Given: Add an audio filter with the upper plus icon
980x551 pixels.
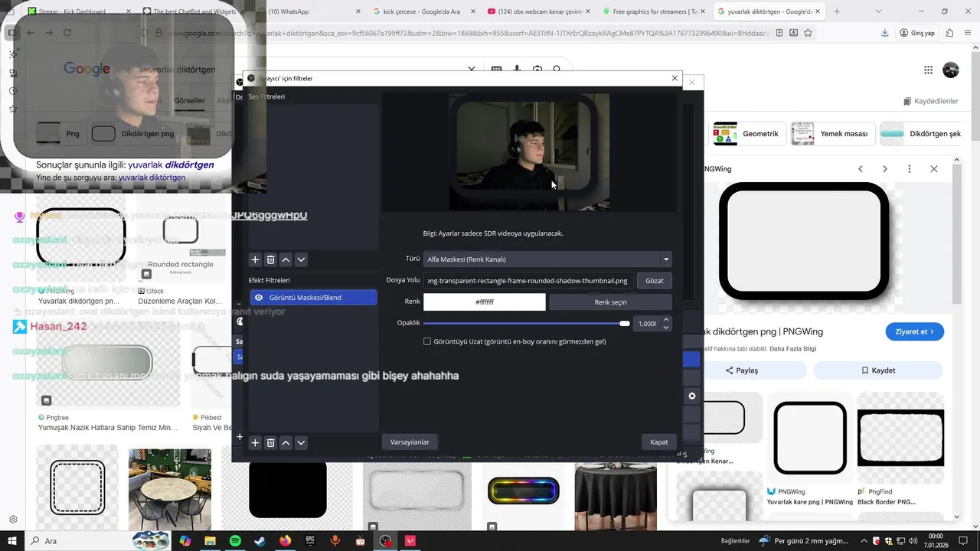Looking at the screenshot, I should (x=255, y=260).
